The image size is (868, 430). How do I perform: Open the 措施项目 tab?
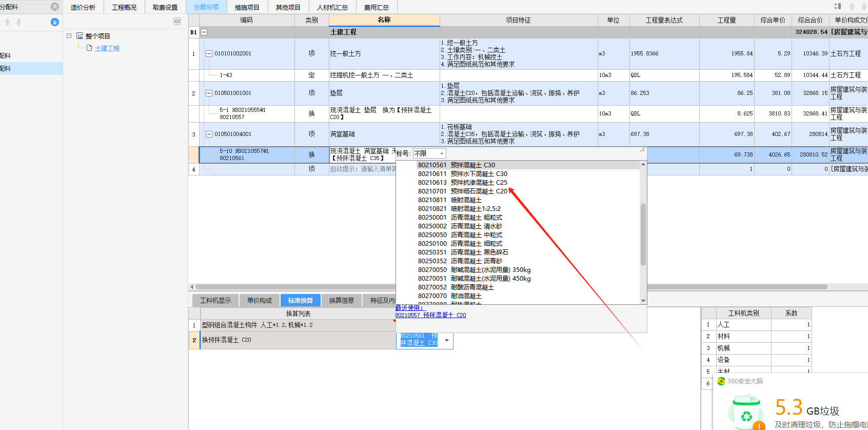pos(247,7)
